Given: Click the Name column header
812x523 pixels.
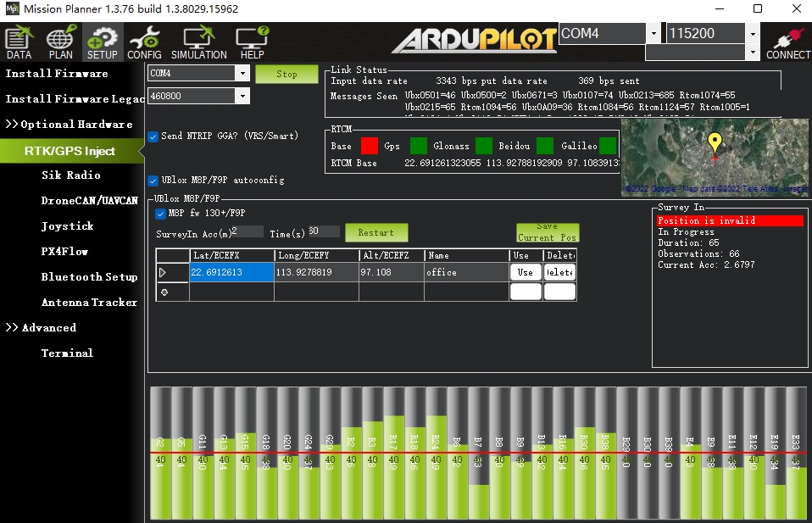Looking at the screenshot, I should (x=466, y=255).
